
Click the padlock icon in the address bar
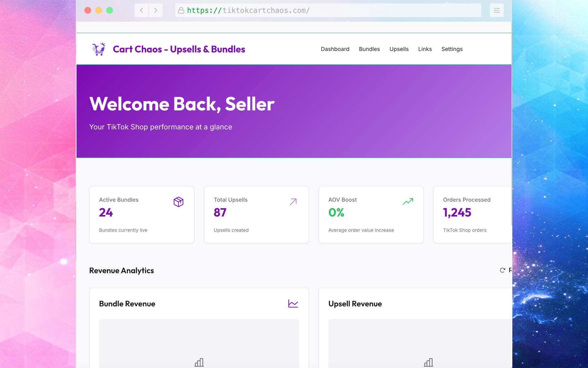[x=181, y=10]
